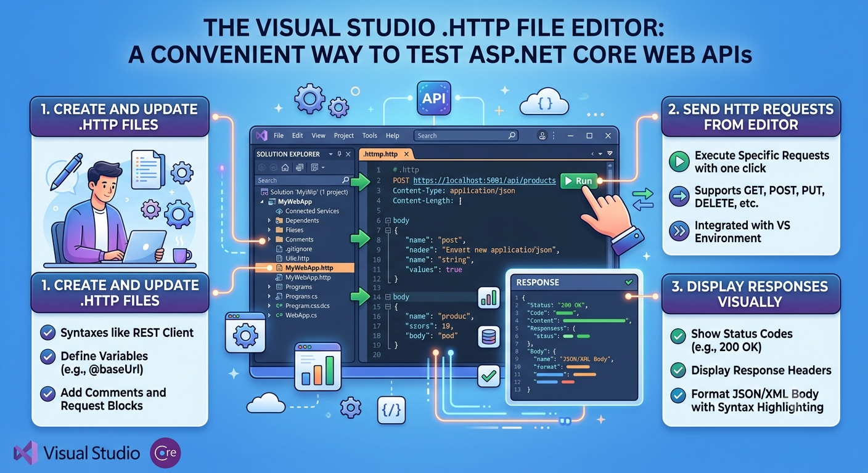
Task: Collapse the MyWebApp project node
Action: pos(263,201)
